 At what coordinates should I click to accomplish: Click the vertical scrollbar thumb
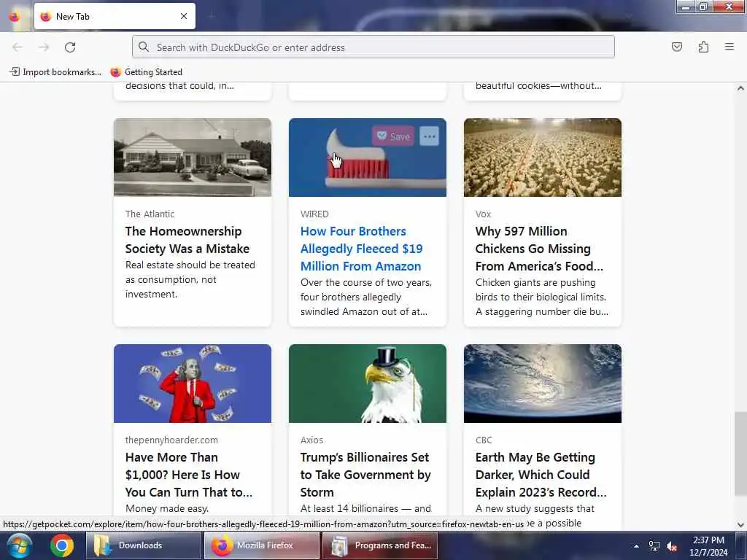tap(740, 454)
